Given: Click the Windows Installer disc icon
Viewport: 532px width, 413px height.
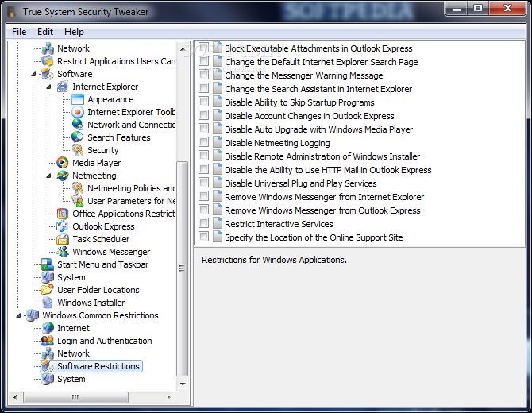Looking at the screenshot, I should [x=48, y=303].
